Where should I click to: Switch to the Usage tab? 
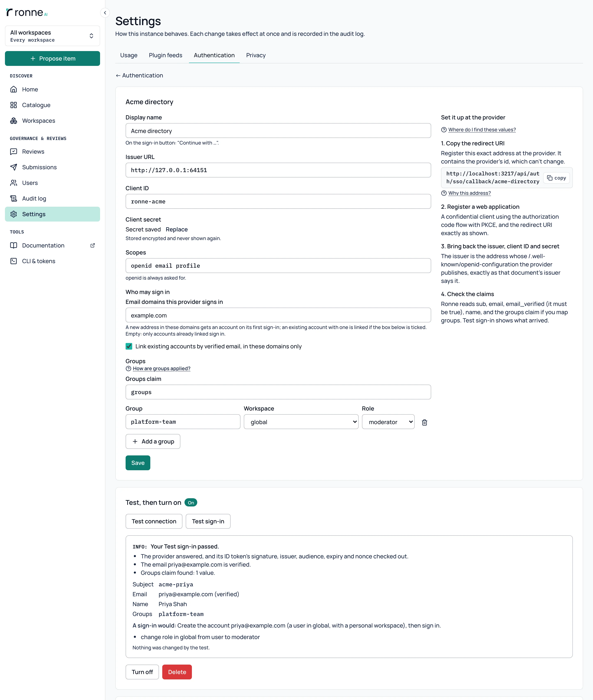pyautogui.click(x=129, y=55)
